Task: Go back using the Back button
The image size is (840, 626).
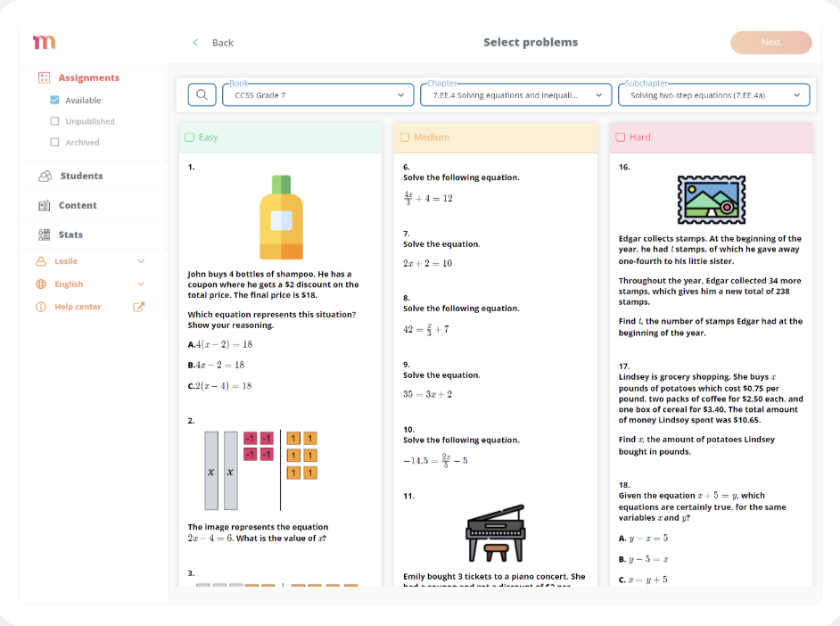Action: click(214, 42)
